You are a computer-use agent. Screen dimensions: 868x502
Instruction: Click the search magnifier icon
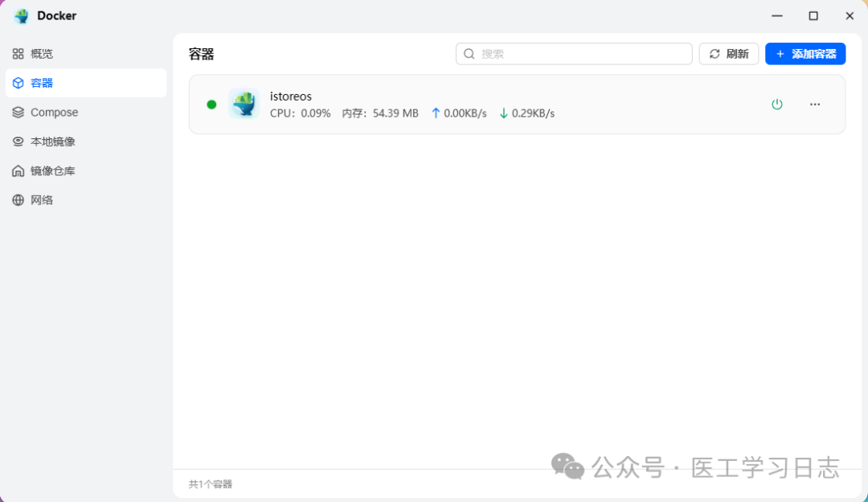coord(469,53)
